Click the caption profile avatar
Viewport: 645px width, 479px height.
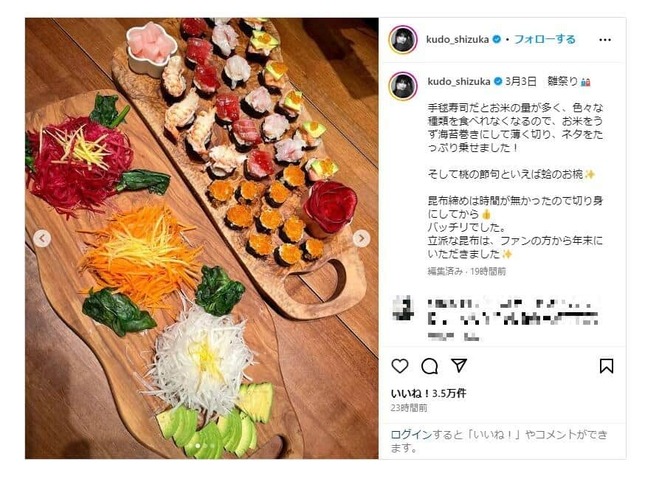tap(403, 86)
